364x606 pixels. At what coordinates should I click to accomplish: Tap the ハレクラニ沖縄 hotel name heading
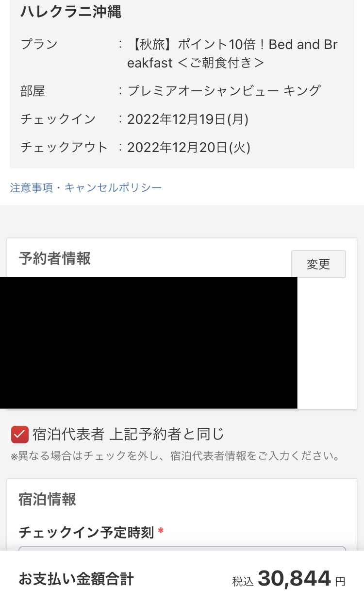(x=71, y=12)
